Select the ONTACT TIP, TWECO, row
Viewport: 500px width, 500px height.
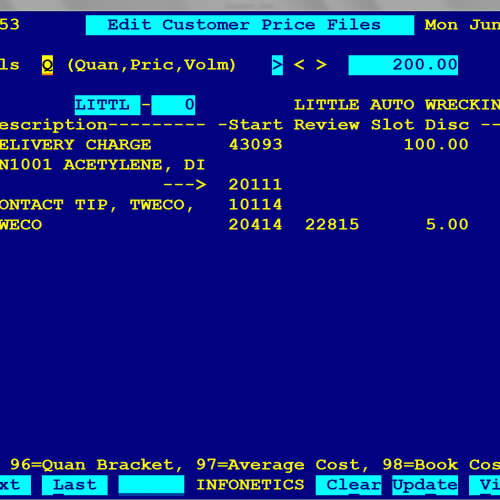coord(97,205)
